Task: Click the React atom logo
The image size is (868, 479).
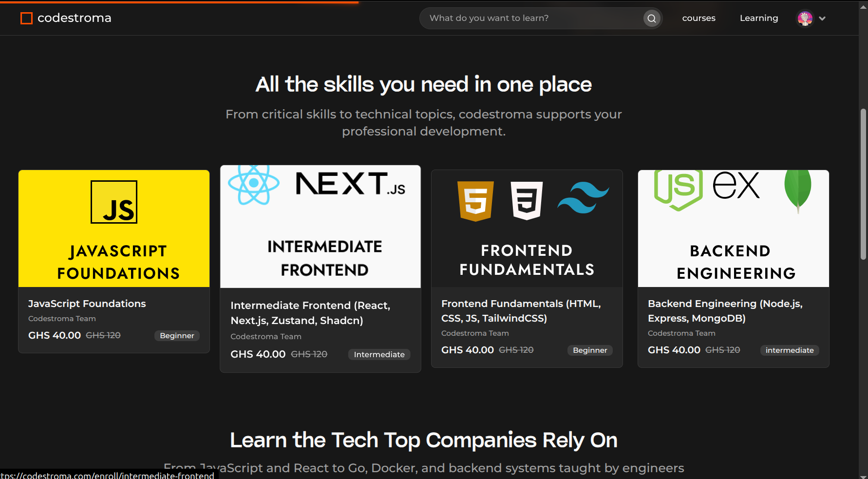Action: point(253,184)
